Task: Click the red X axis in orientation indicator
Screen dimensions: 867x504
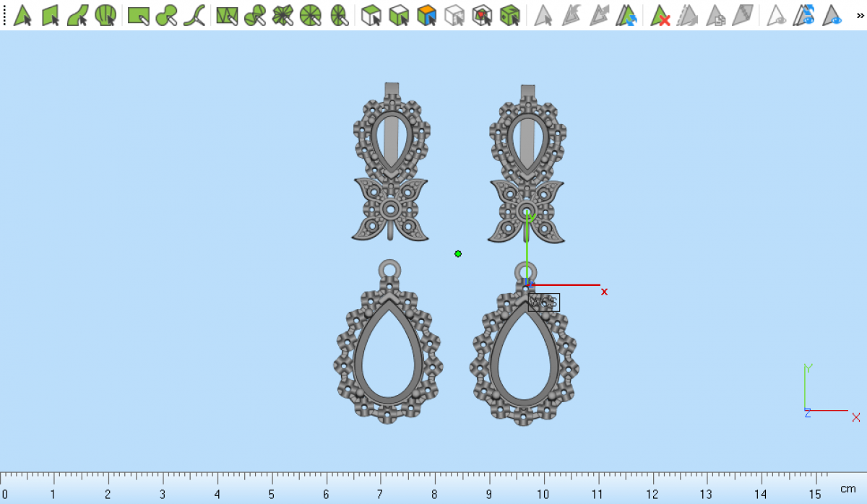Action: click(x=855, y=417)
